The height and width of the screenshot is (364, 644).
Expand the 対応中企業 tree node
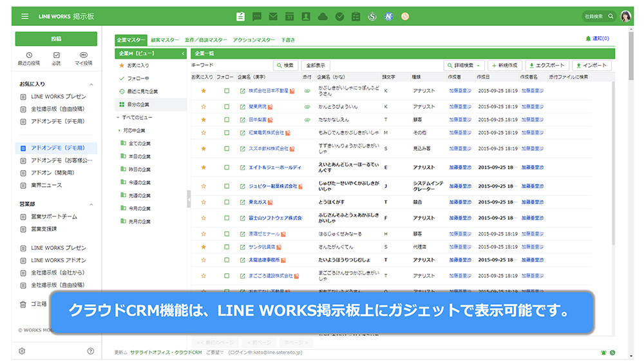[119, 131]
